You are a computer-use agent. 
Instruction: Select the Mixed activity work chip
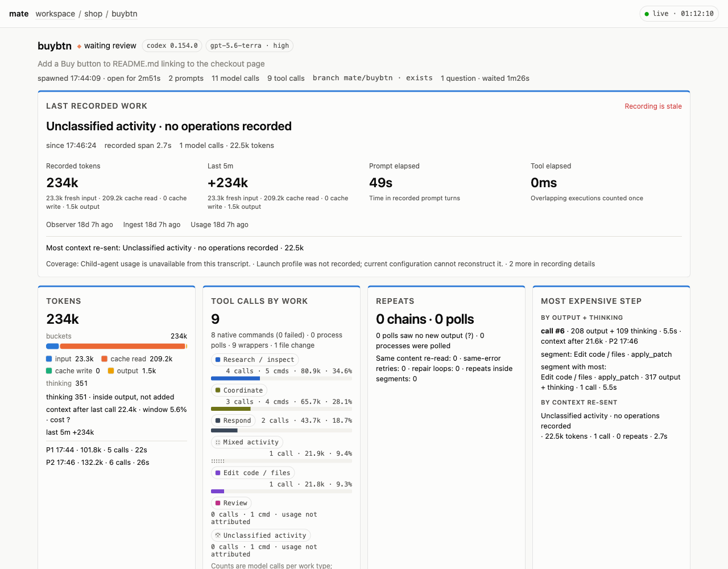[247, 442]
